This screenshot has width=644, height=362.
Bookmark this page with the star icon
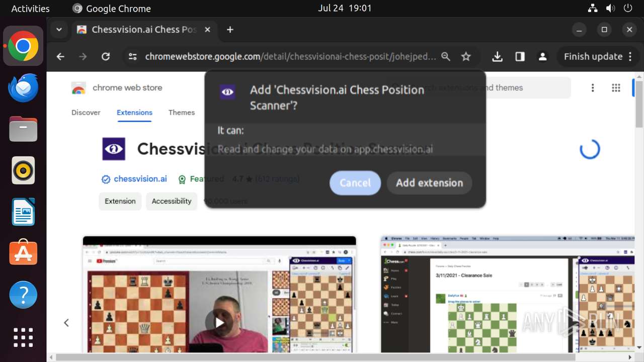[466, 57]
